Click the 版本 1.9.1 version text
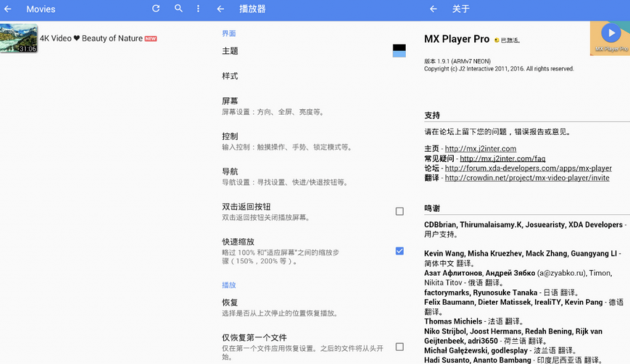 457,61
